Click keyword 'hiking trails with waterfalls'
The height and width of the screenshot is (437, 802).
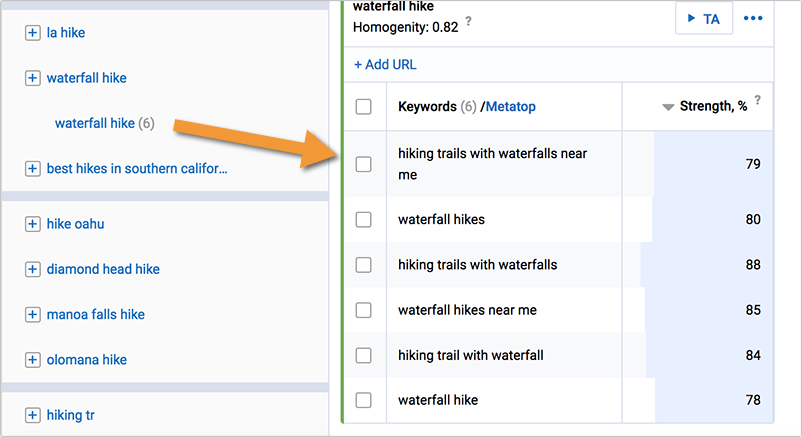click(x=478, y=265)
